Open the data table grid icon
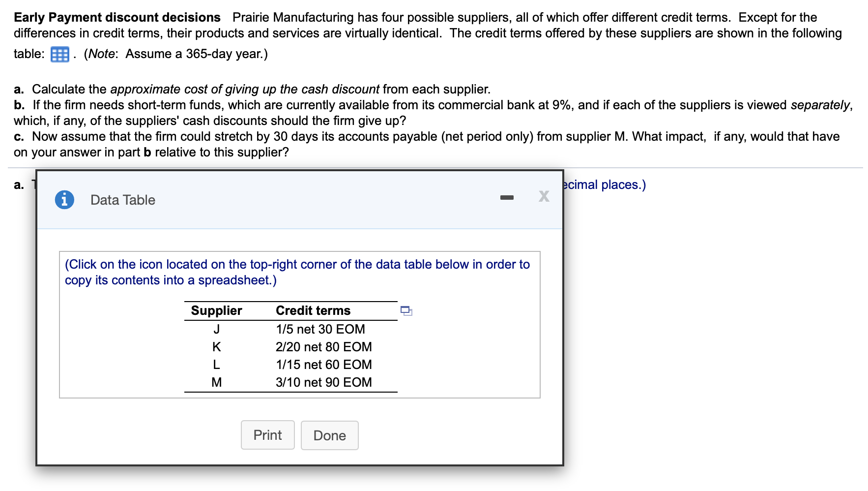 60,54
